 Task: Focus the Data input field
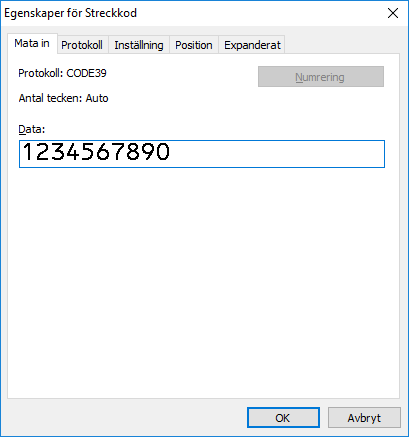click(x=202, y=154)
